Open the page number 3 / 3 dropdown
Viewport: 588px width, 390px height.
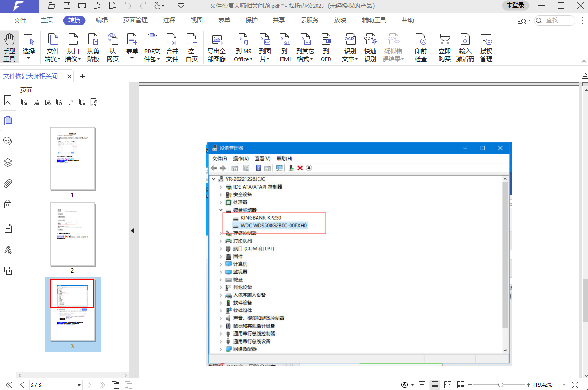point(79,385)
